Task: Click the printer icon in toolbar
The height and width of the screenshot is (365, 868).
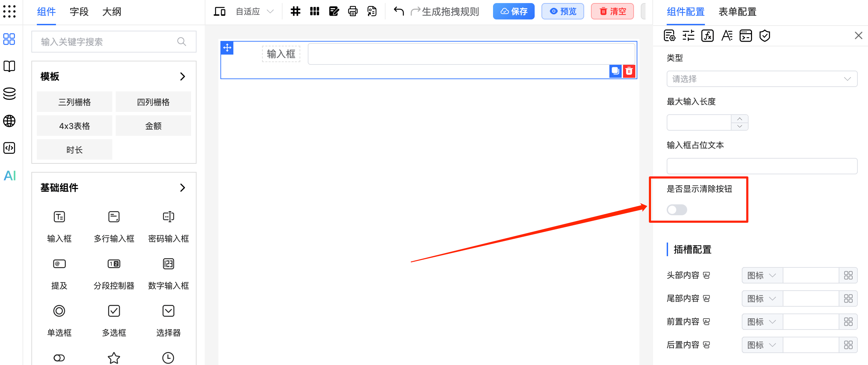Action: [x=353, y=12]
